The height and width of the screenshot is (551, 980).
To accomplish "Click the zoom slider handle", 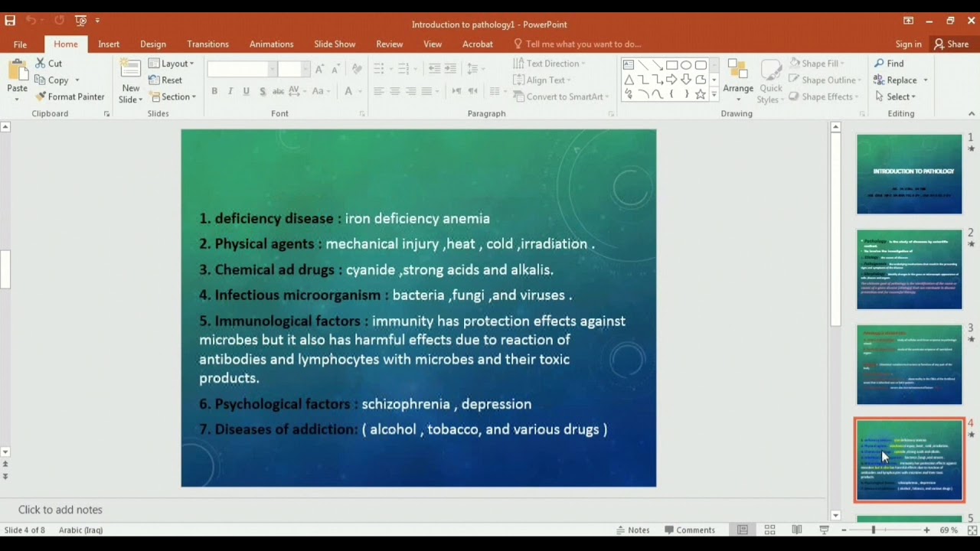I will [x=874, y=530].
